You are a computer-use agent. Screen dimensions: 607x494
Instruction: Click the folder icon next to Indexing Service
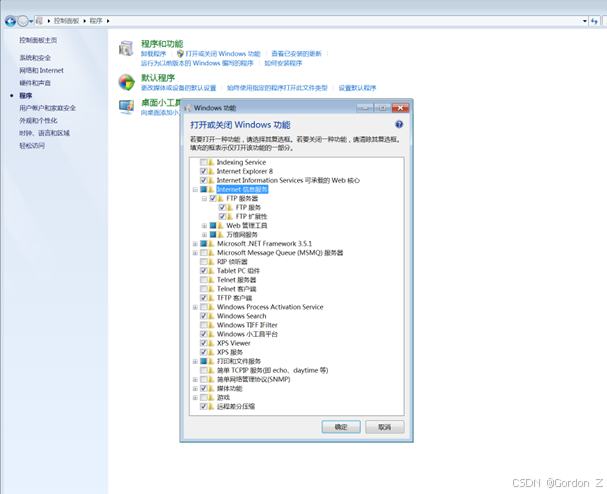point(211,162)
